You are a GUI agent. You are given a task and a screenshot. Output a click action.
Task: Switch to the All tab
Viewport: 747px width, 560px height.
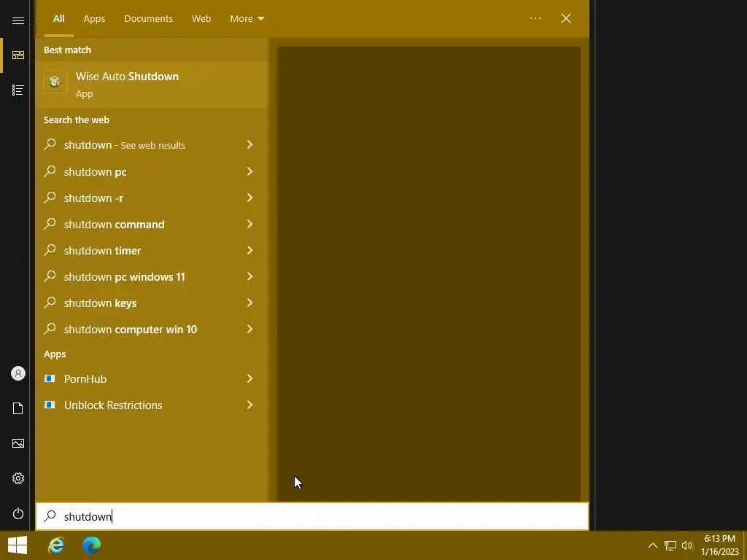point(58,18)
